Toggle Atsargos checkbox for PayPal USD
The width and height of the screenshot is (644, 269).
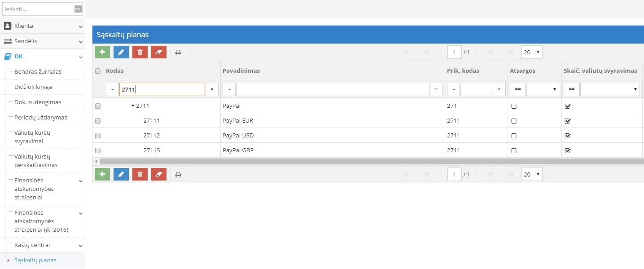[514, 136]
